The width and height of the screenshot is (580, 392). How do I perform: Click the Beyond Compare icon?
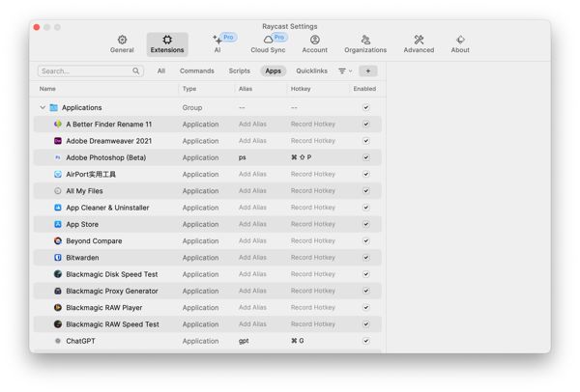click(58, 240)
